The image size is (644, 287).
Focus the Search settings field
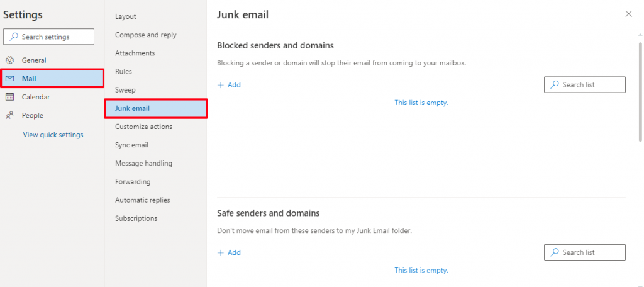pyautogui.click(x=48, y=37)
